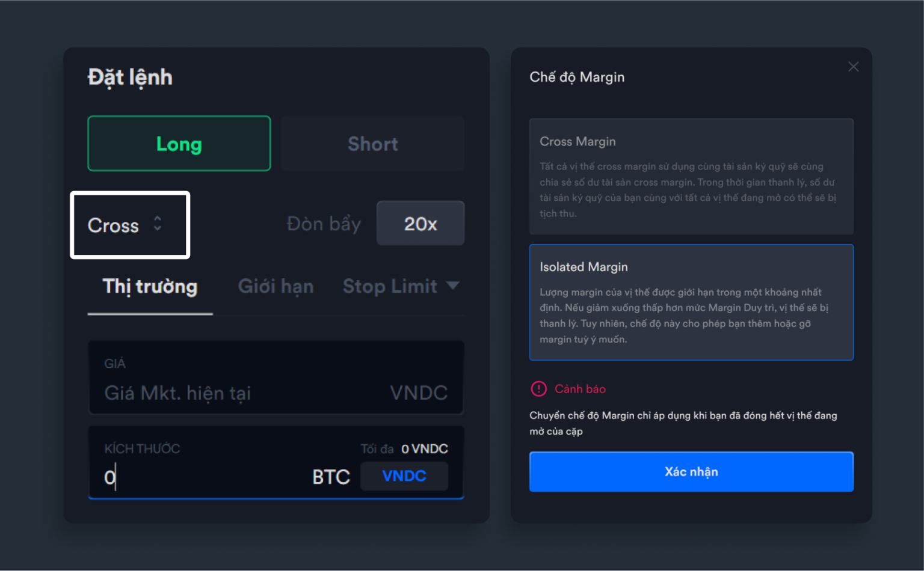This screenshot has width=924, height=571.
Task: Click the Cross selector up-down arrows icon
Action: tap(158, 224)
